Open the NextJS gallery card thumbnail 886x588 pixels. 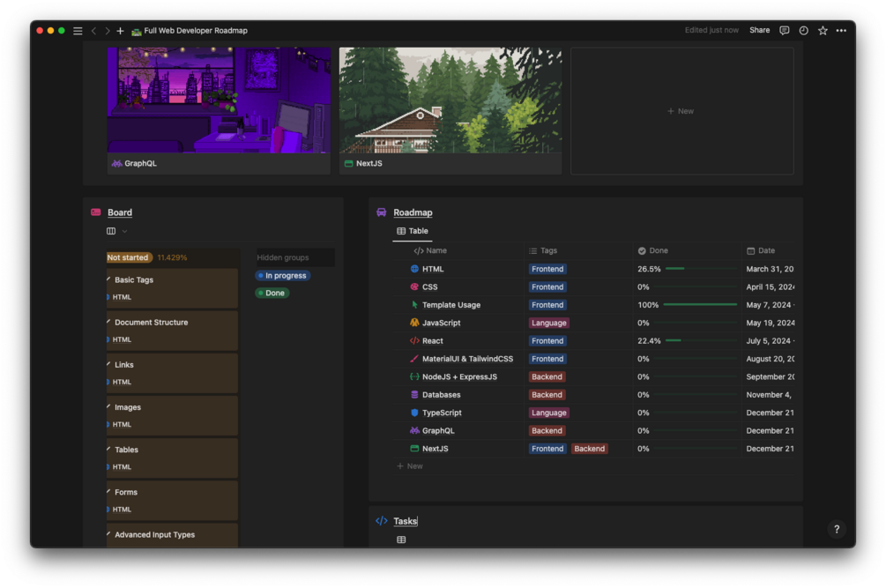click(x=450, y=100)
